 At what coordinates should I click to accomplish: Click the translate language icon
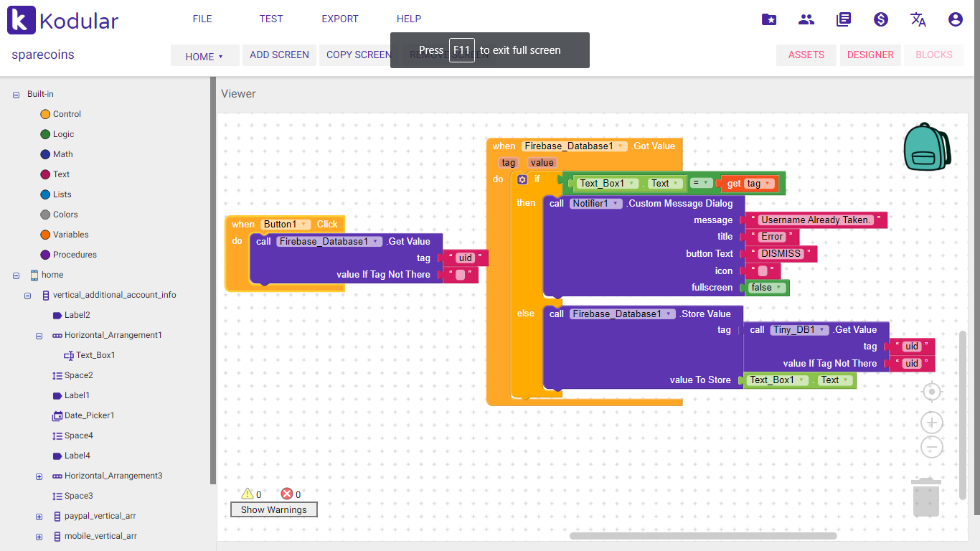tap(918, 19)
